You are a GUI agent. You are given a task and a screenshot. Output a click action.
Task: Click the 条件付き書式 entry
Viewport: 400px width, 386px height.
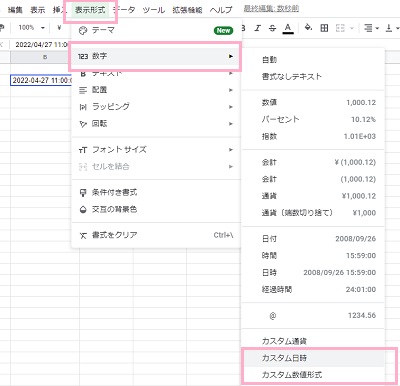coord(156,192)
